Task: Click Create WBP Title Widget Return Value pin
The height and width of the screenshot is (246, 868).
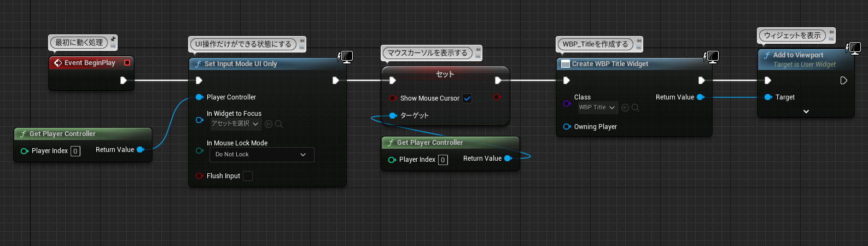Action: click(x=700, y=97)
